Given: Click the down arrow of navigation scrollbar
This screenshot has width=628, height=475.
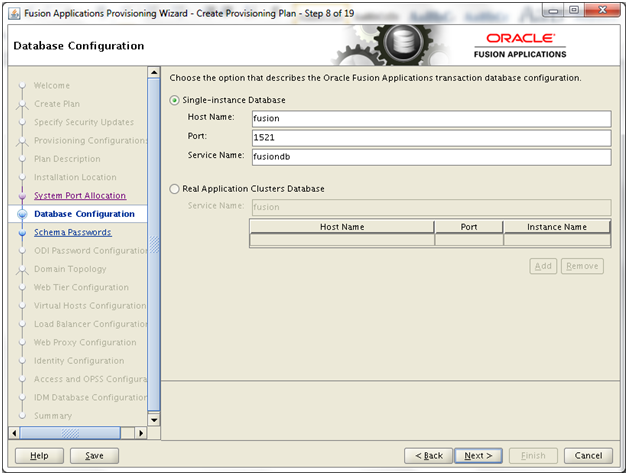Looking at the screenshot, I should (x=154, y=420).
